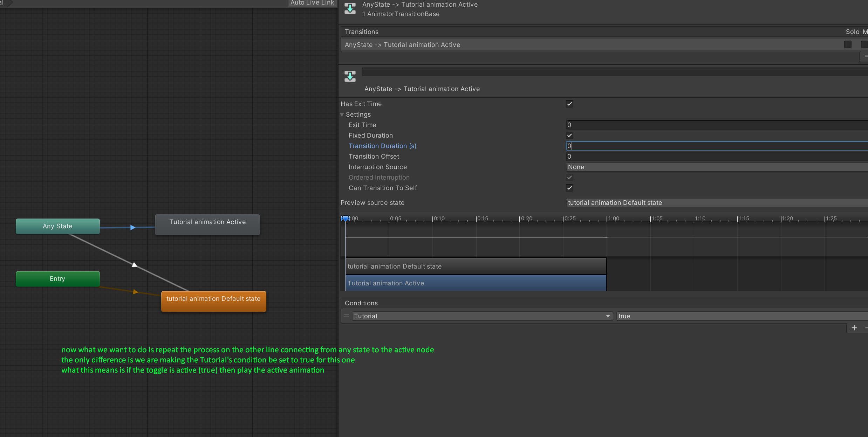Disable Can Transition To Self
The image size is (868, 437).
pyautogui.click(x=569, y=188)
